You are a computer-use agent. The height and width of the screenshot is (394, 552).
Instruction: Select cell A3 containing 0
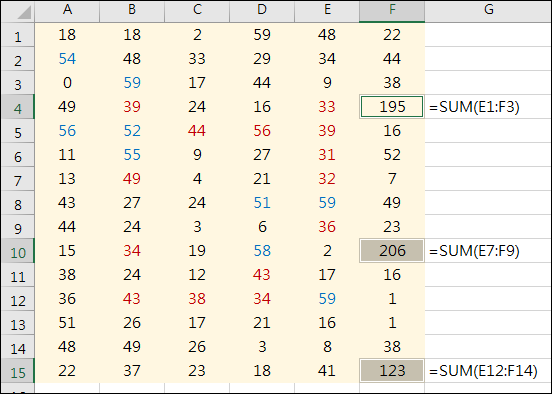click(x=67, y=83)
